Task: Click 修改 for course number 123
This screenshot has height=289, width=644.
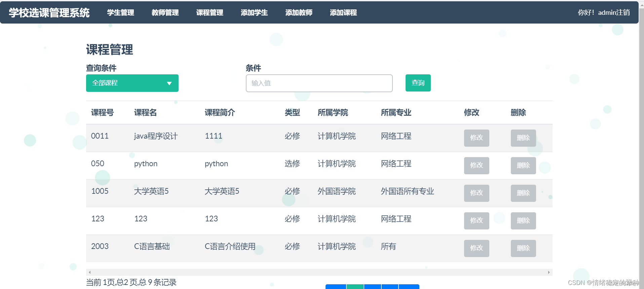Action: pos(477,221)
